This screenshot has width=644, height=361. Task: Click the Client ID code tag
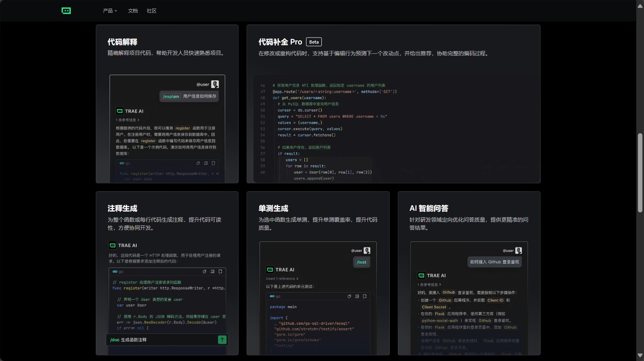pos(495,300)
